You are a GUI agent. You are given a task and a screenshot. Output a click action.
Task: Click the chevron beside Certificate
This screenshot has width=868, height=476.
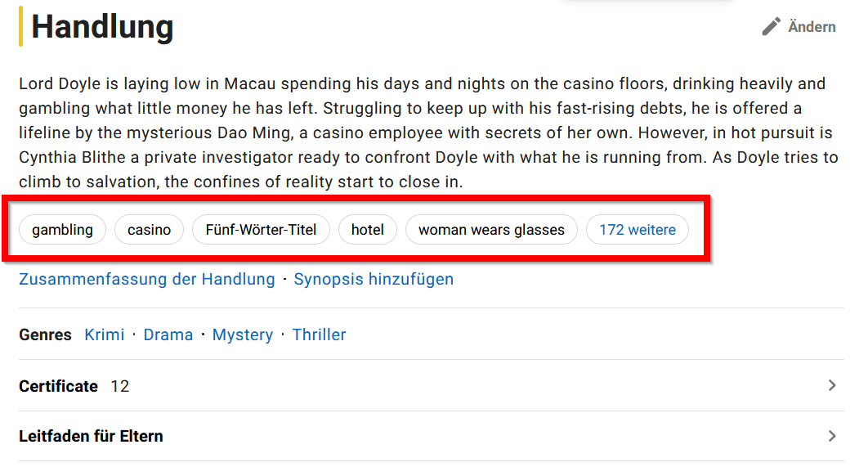point(832,385)
